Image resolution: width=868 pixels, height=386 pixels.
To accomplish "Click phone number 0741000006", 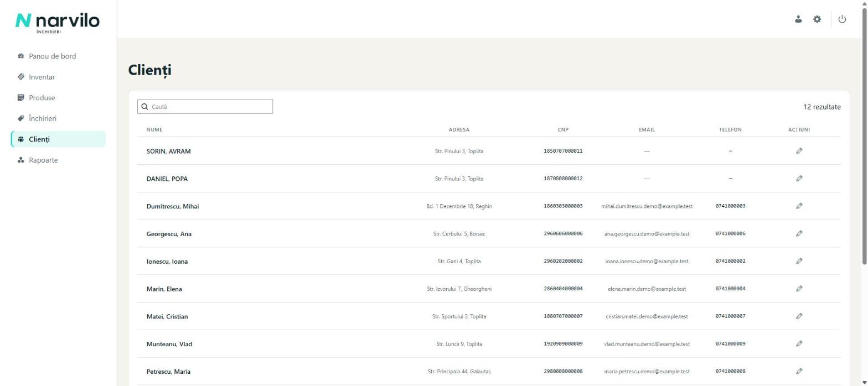I will click(x=730, y=234).
